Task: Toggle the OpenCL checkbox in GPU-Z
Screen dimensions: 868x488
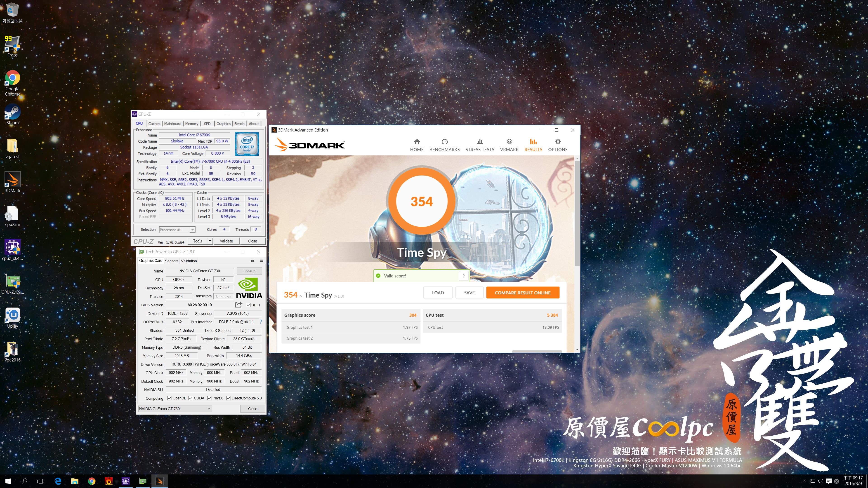Action: [x=170, y=398]
